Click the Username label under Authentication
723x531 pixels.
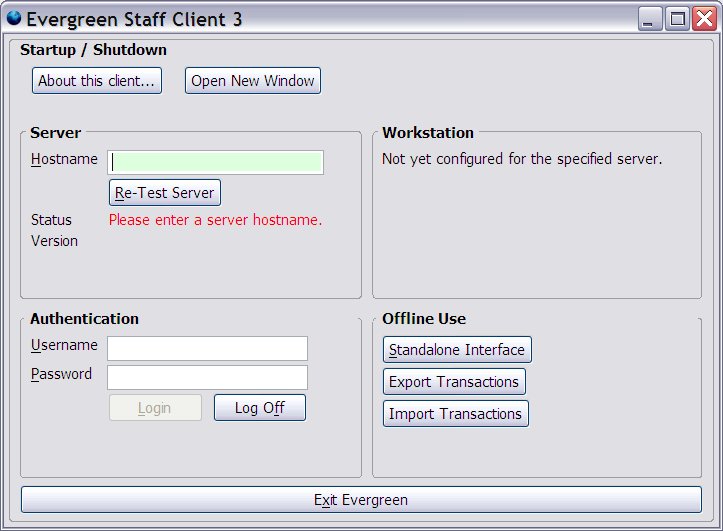pyautogui.click(x=64, y=345)
